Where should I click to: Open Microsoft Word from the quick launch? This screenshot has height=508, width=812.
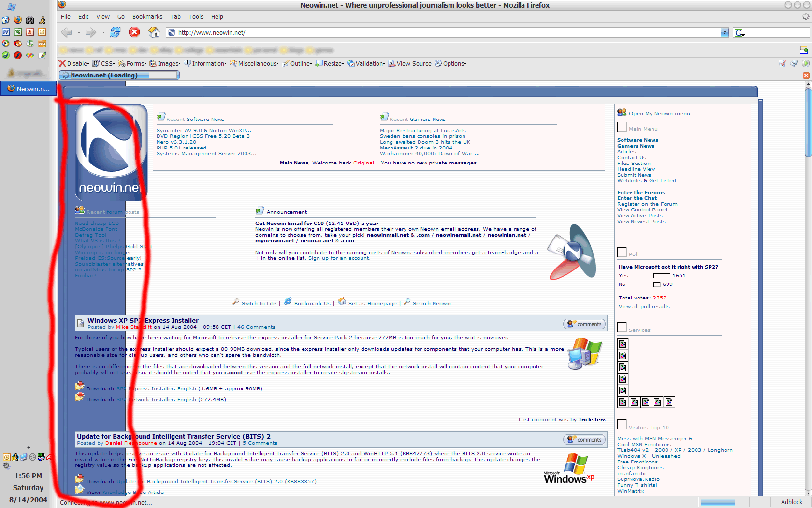coord(6,32)
